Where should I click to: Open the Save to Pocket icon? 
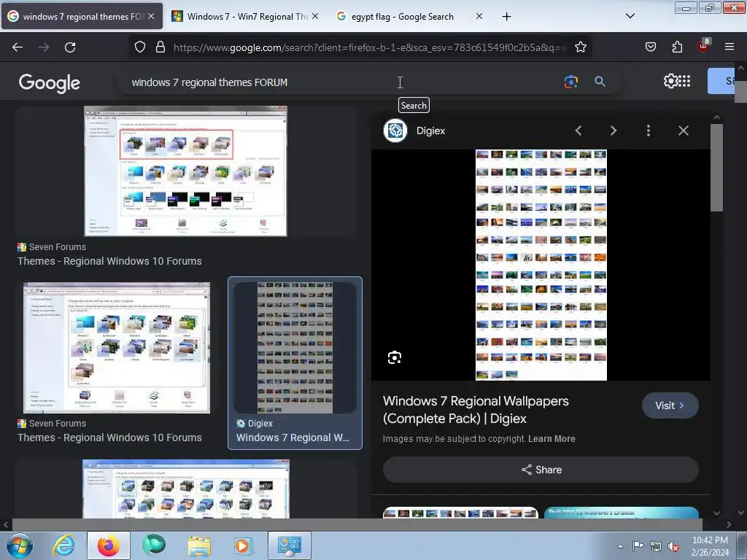coord(650,47)
